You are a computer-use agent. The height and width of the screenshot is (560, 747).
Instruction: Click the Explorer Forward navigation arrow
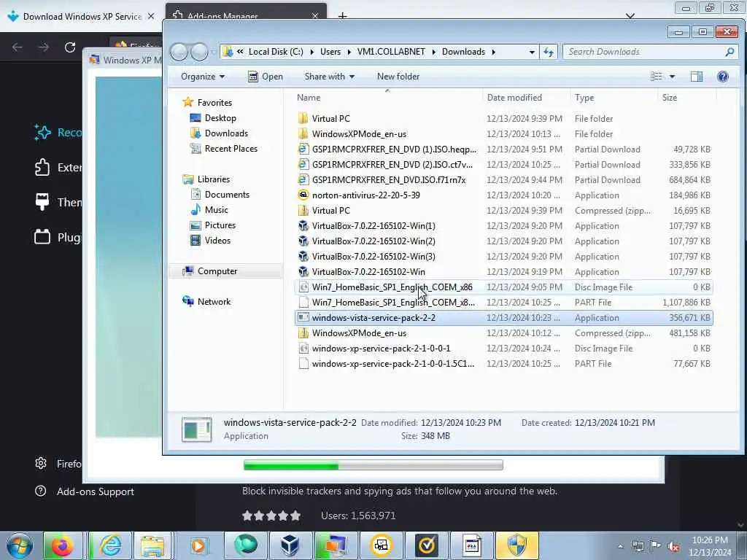(x=199, y=52)
